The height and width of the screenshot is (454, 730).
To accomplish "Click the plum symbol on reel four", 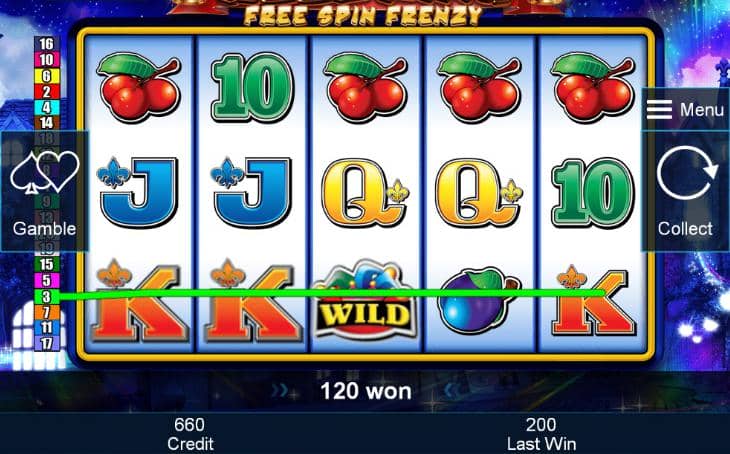I will click(480, 300).
